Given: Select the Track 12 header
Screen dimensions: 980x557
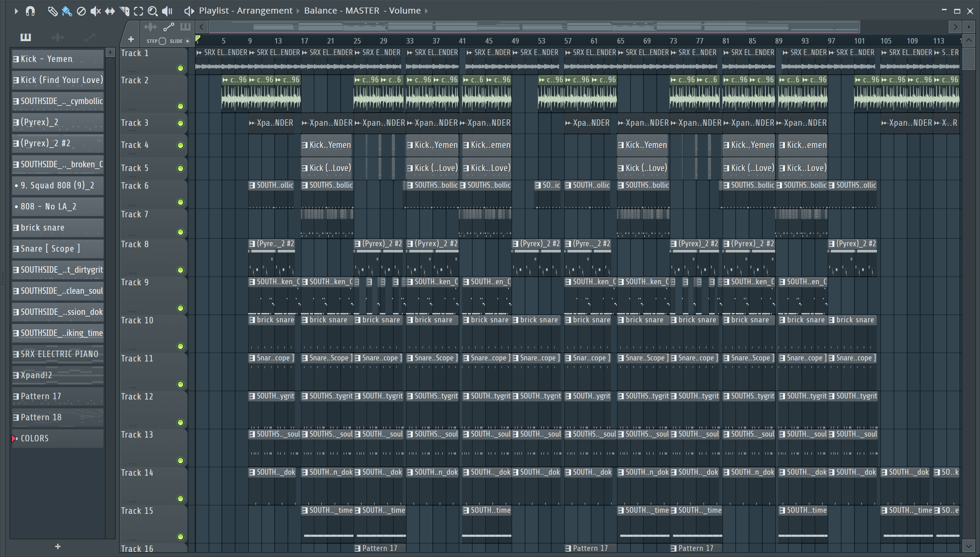Looking at the screenshot, I should click(153, 410).
